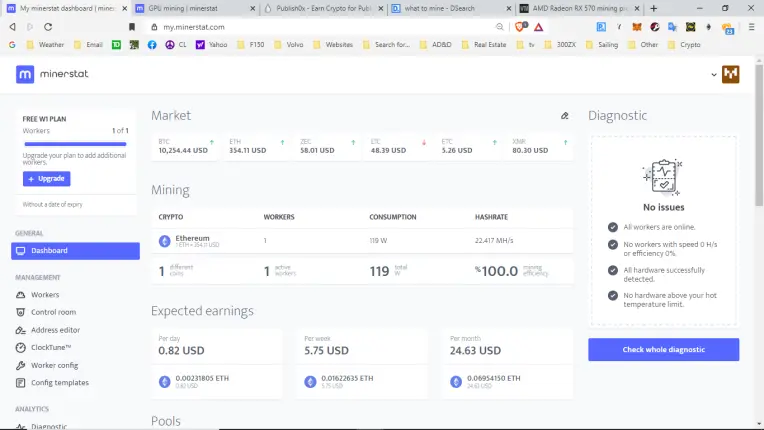The height and width of the screenshot is (430, 764).
Task: Switch to the Publish0x browser tab
Action: pyautogui.click(x=323, y=8)
